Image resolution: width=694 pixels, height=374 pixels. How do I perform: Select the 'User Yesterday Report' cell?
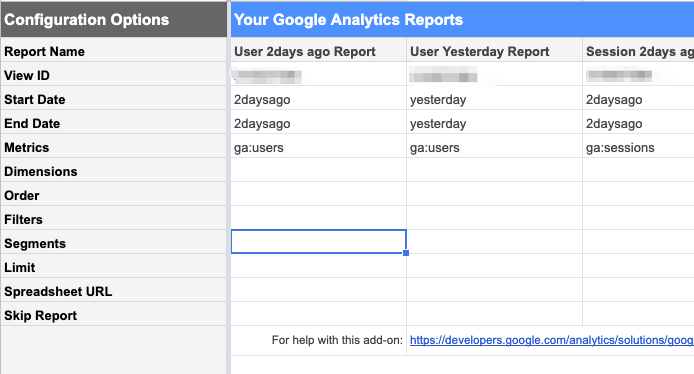[494, 51]
